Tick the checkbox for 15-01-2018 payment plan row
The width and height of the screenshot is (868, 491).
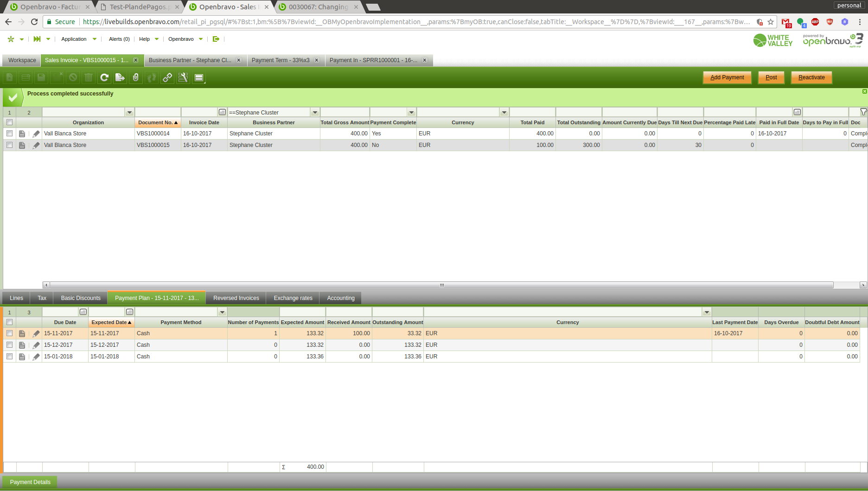[9, 357]
